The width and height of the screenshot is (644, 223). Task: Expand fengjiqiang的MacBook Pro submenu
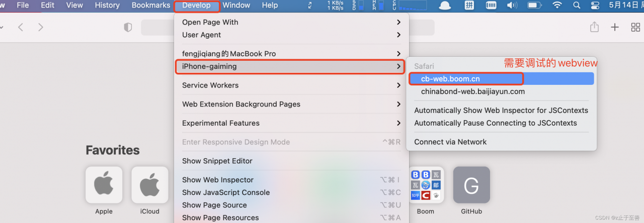(292, 54)
